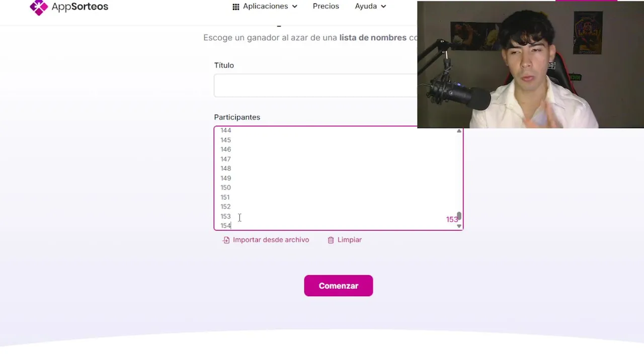Image resolution: width=644 pixels, height=362 pixels.
Task: Go to the Precios page
Action: [326, 6]
